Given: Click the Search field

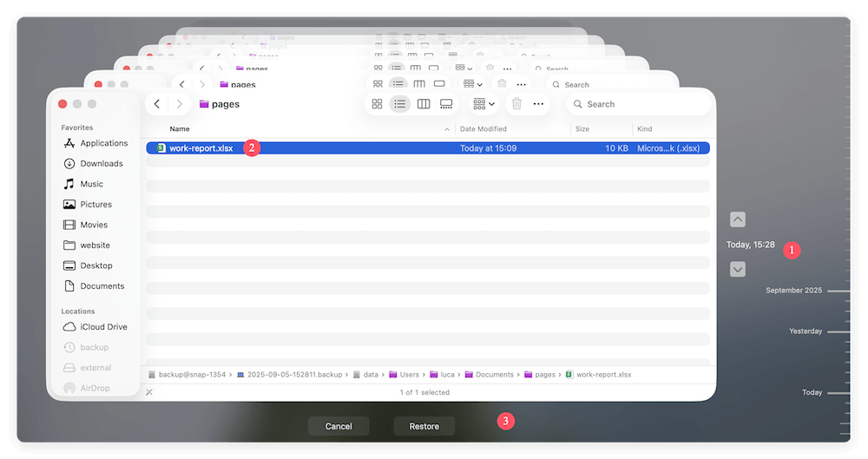Looking at the screenshot, I should click(638, 104).
